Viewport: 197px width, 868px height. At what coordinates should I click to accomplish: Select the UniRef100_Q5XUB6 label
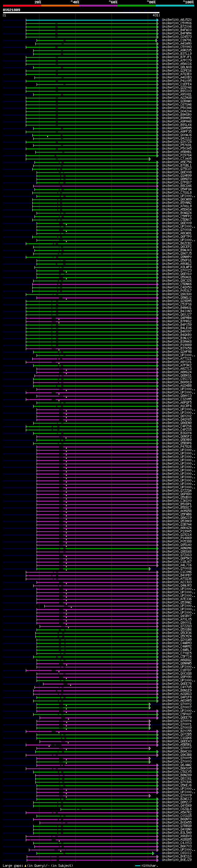point(177,629)
